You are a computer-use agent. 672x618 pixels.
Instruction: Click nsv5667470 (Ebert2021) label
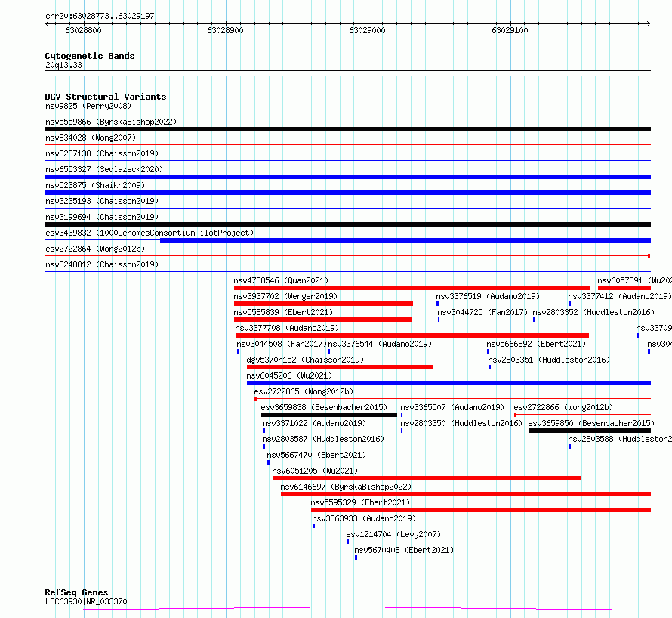coord(316,455)
